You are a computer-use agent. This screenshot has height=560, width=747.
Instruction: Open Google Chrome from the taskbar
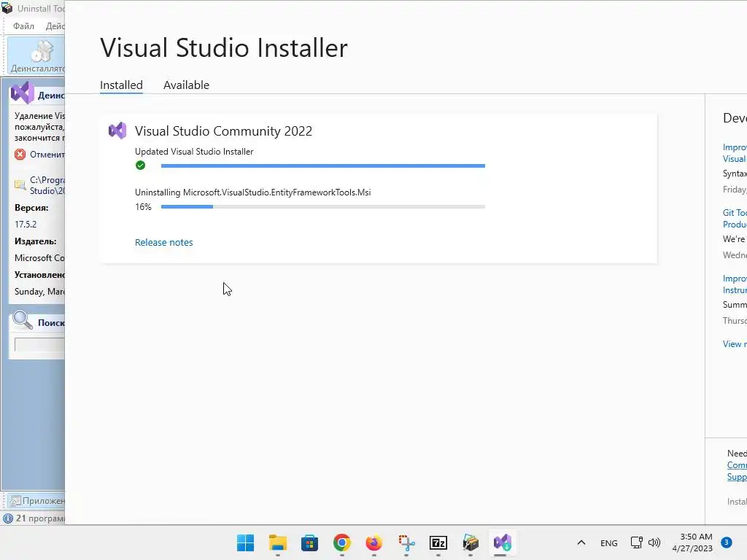coord(342,542)
